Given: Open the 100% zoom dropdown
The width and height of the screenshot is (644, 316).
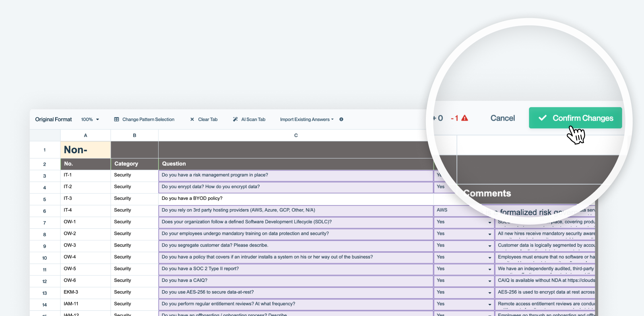Looking at the screenshot, I should [90, 119].
